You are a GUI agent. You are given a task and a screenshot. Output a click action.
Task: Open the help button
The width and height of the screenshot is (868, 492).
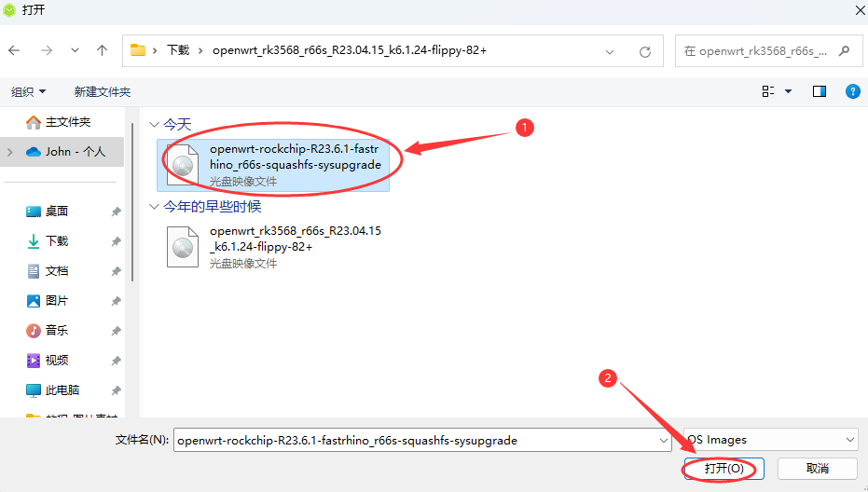(853, 91)
